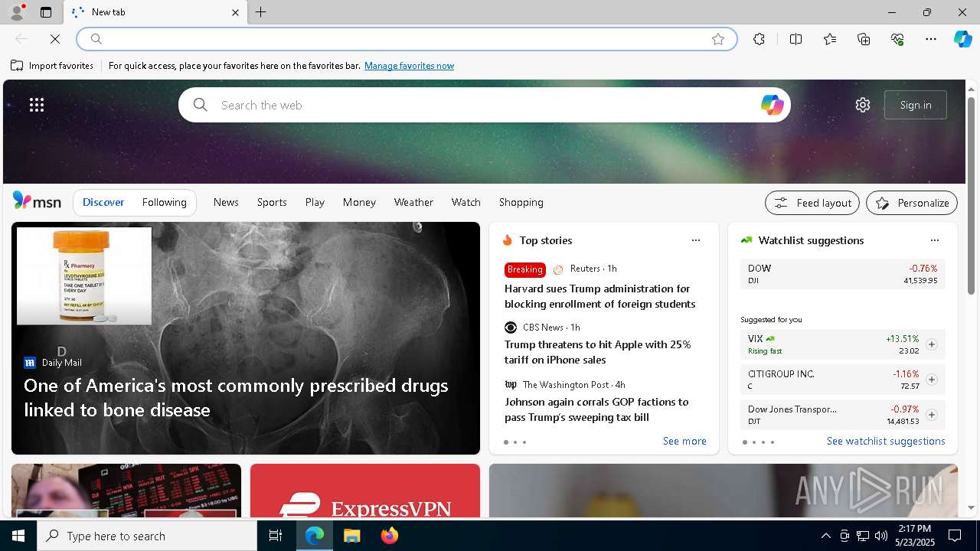
Task: Open the Microsoft apps grid launcher
Action: pyautogui.click(x=37, y=105)
